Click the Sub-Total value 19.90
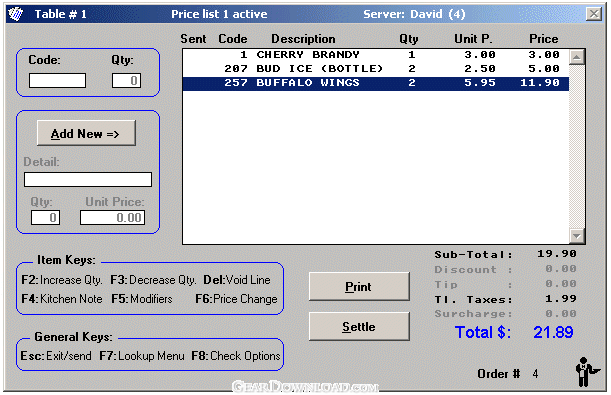Image resolution: width=611 pixels, height=395 pixels. point(557,254)
